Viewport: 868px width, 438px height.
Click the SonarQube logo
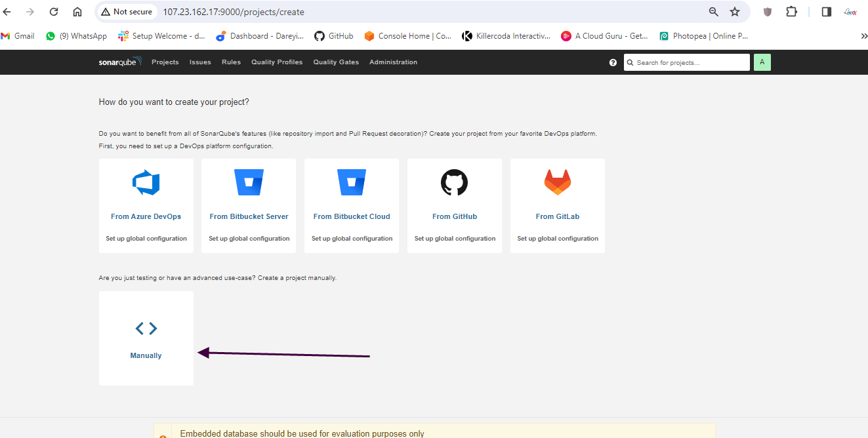[x=120, y=62]
